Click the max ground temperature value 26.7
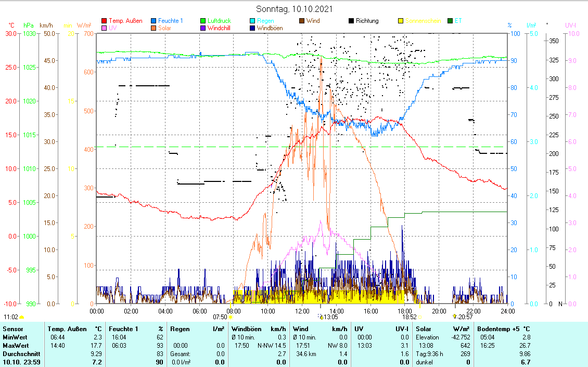 pyautogui.click(x=525, y=346)
